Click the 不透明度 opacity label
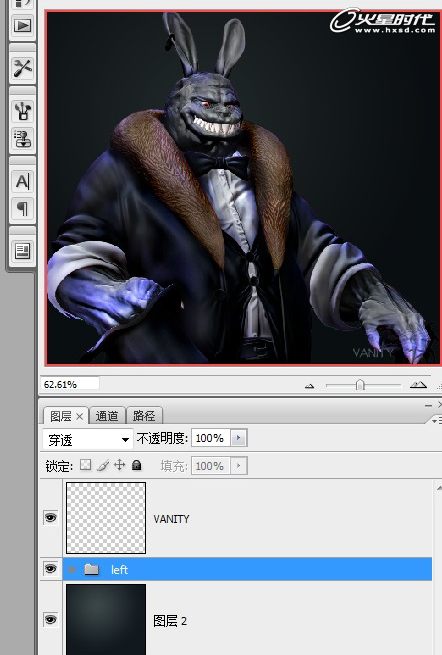Screen dimensions: 442x655 (162, 438)
